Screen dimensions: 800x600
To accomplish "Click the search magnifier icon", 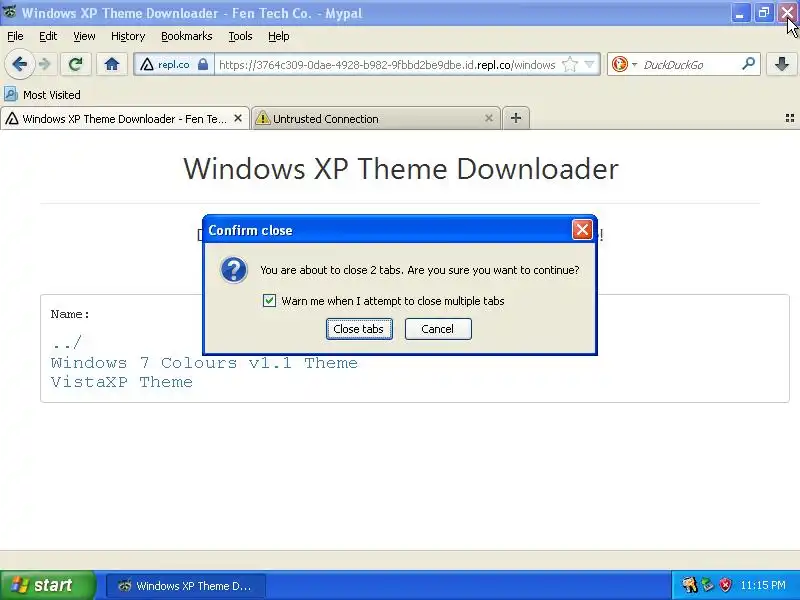I will [748, 64].
